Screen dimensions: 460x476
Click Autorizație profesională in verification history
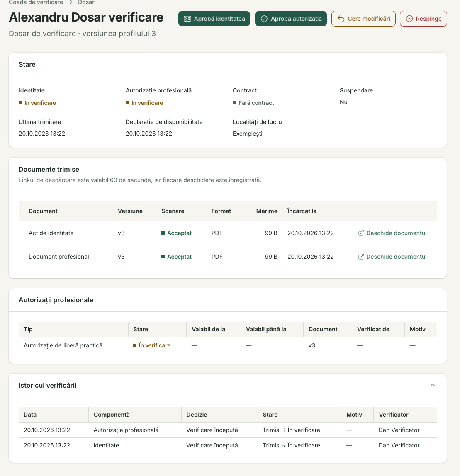(x=126, y=430)
